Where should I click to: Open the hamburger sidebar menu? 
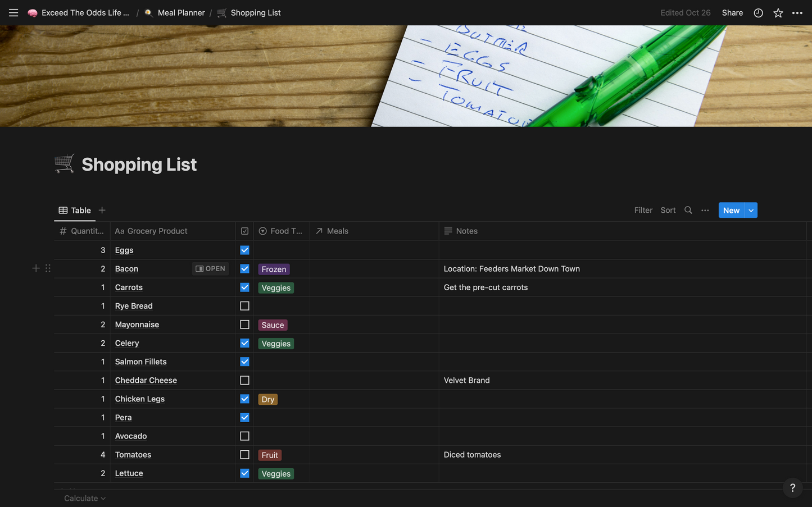[13, 12]
